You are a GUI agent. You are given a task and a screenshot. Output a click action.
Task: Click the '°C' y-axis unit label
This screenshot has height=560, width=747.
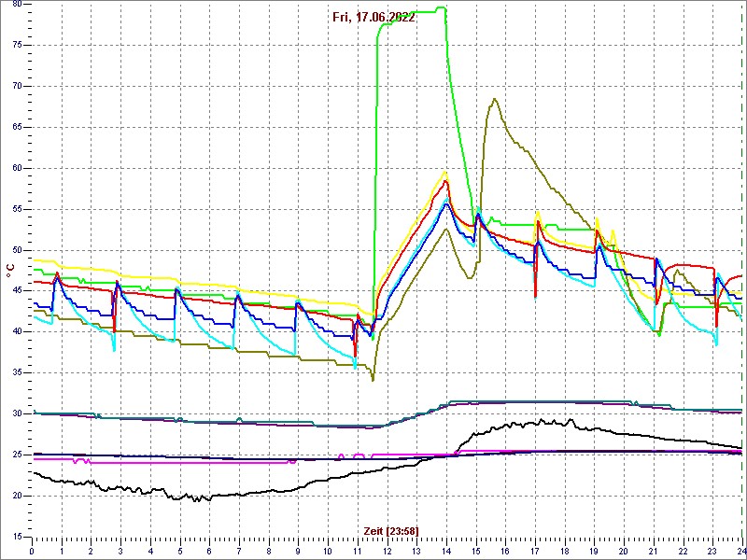(10, 270)
